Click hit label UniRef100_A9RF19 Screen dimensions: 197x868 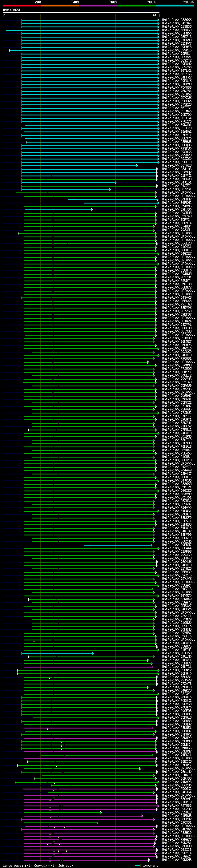pyautogui.click(x=177, y=162)
